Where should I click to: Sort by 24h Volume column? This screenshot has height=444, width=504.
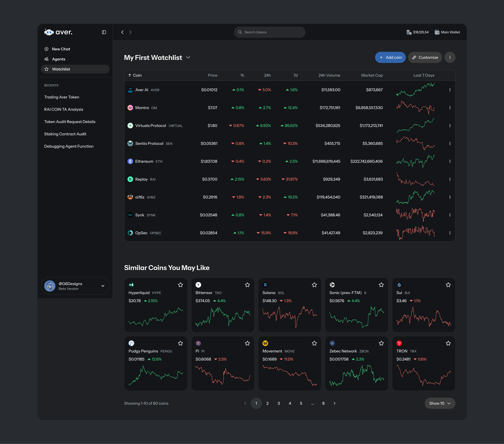[329, 75]
